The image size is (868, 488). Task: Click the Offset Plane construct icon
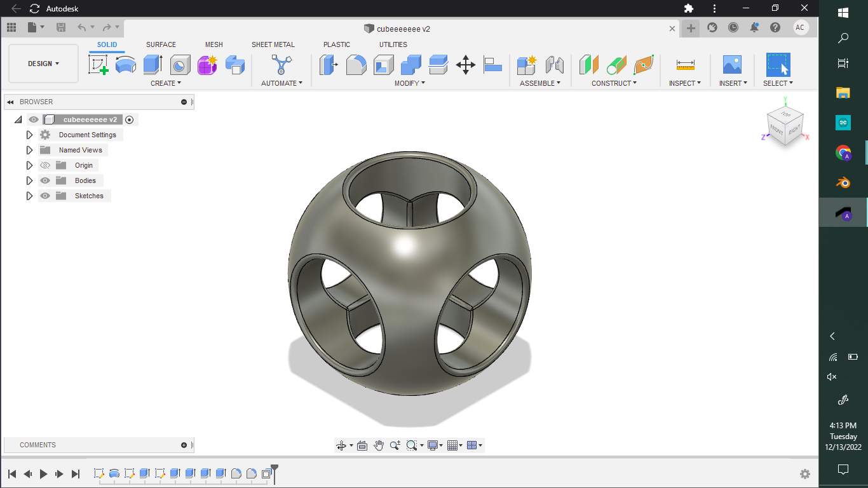coord(588,64)
